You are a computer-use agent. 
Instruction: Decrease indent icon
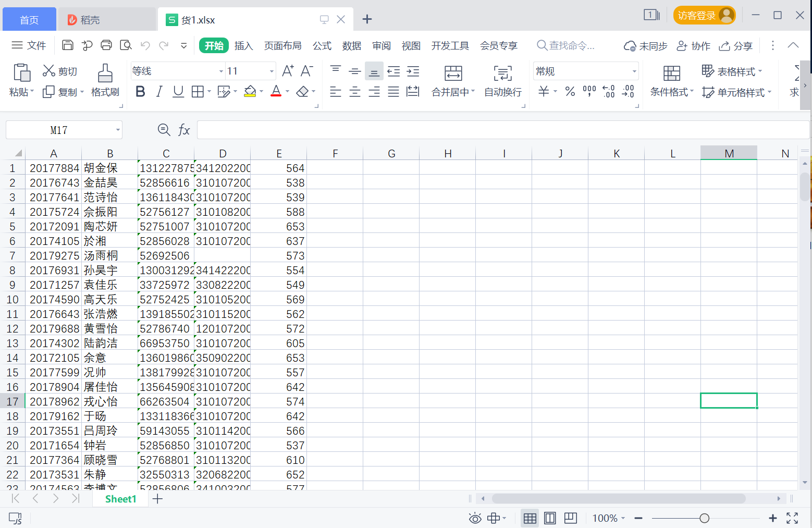click(393, 71)
